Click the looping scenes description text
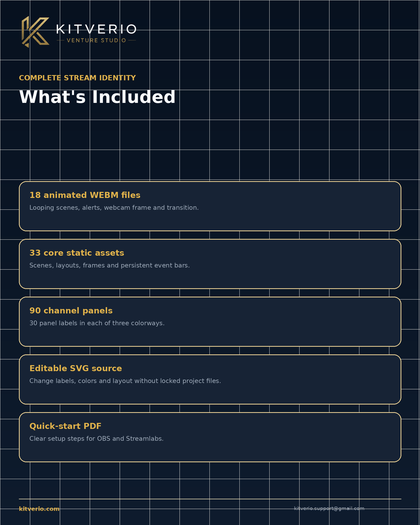The width and height of the screenshot is (420, 525). pos(114,207)
